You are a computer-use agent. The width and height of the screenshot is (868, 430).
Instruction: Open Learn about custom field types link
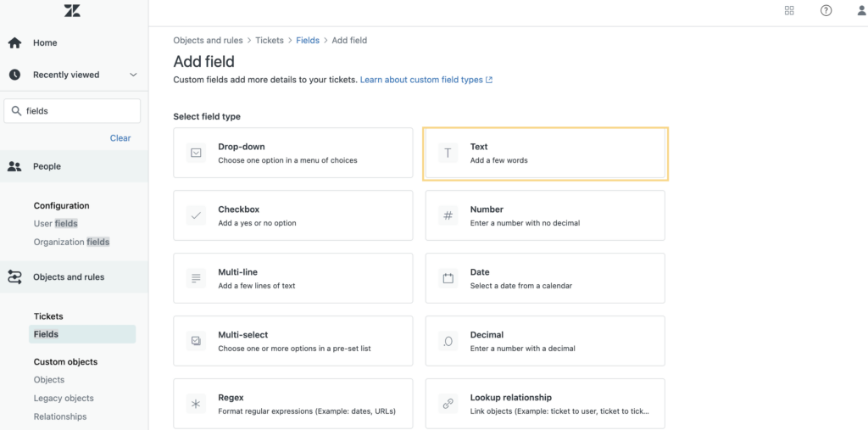[426, 80]
